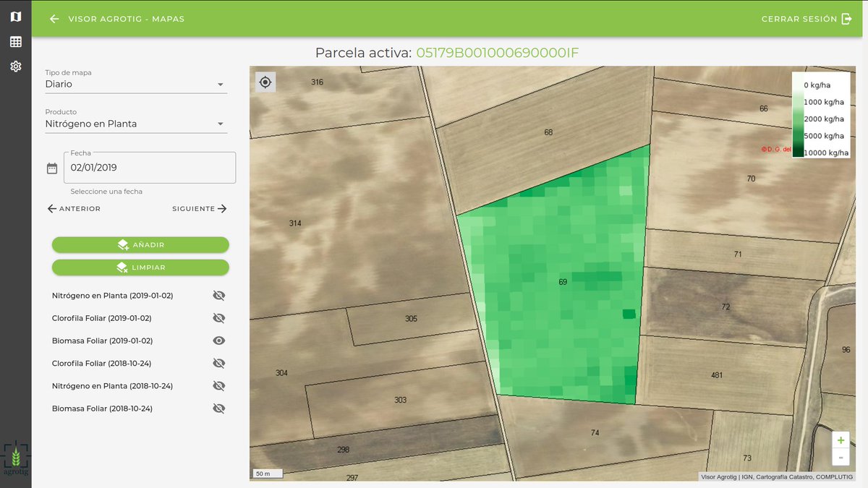Viewport: 868px width, 488px height.
Task: Click the map attribution text Visor Agrotig
Action: [719, 476]
